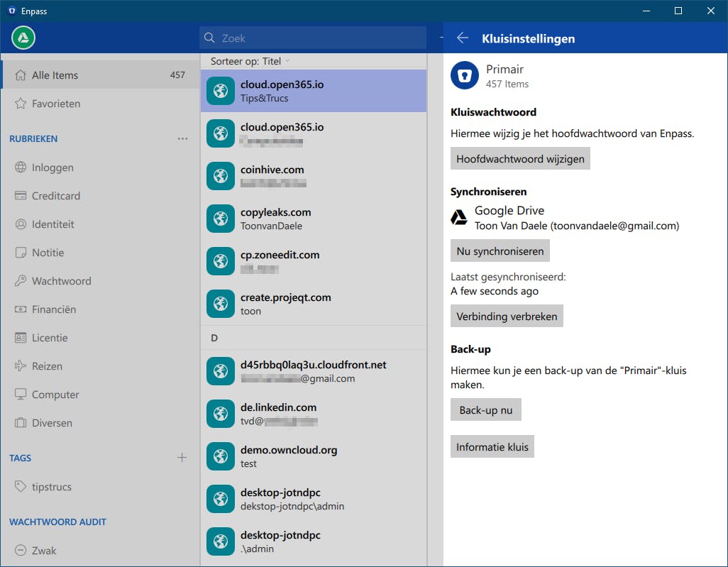Select Alle Items in sidebar
Screen dimensions: 728x567
(x=55, y=75)
